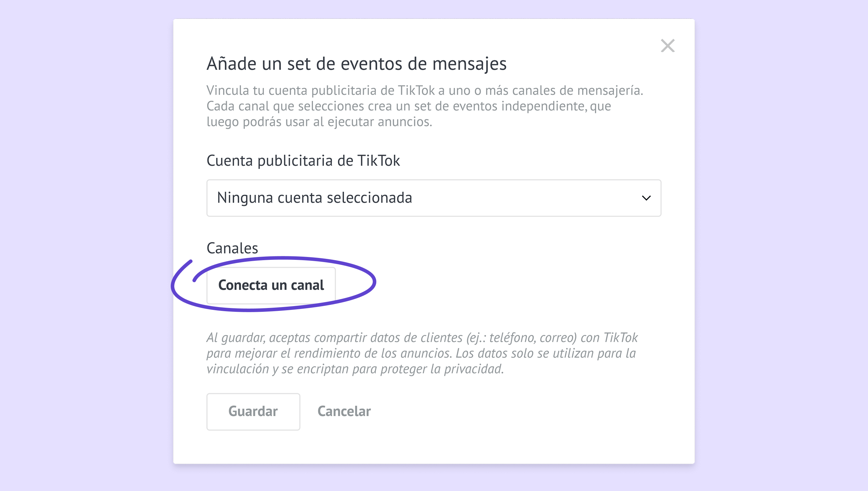This screenshot has height=491, width=868.
Task: Cancel with the Cancelar link
Action: click(x=344, y=411)
